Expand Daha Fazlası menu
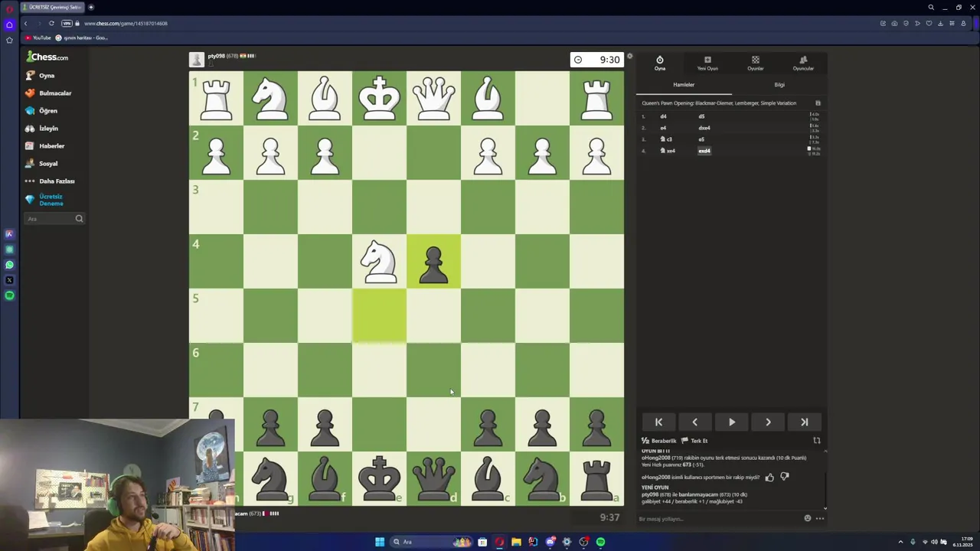Image resolution: width=980 pixels, height=551 pixels. pos(50,181)
